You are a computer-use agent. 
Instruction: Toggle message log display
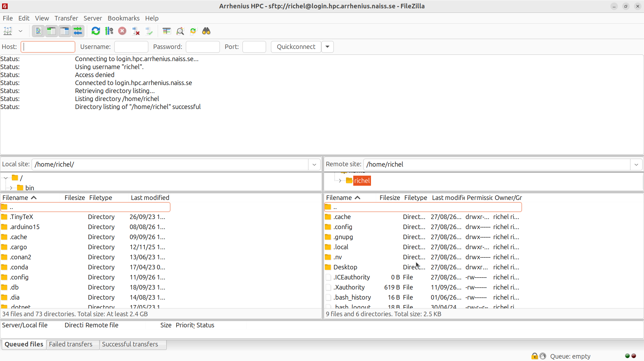tap(38, 31)
